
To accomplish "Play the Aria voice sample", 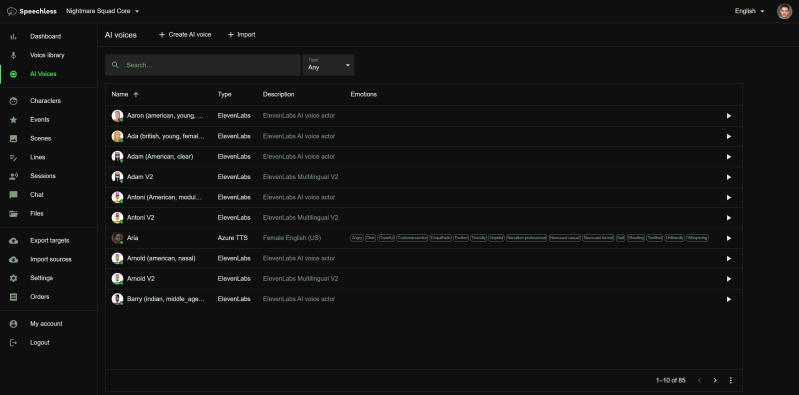I will 729,238.
